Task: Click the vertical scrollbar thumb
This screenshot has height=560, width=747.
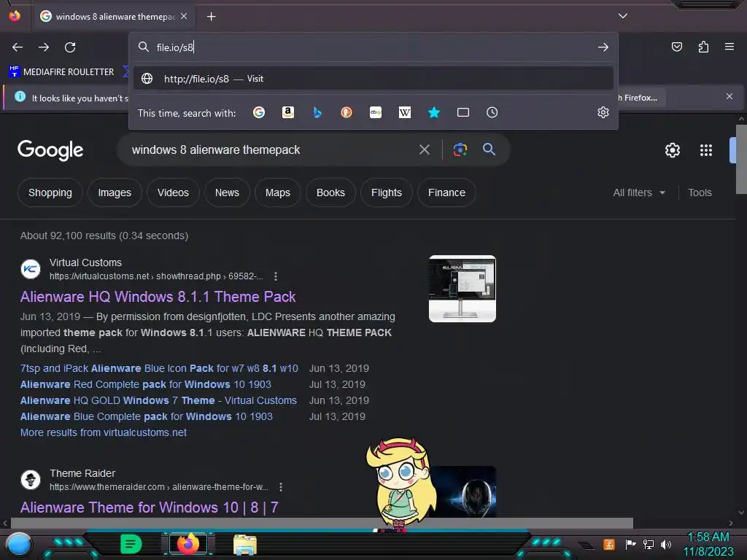Action: tap(741, 159)
